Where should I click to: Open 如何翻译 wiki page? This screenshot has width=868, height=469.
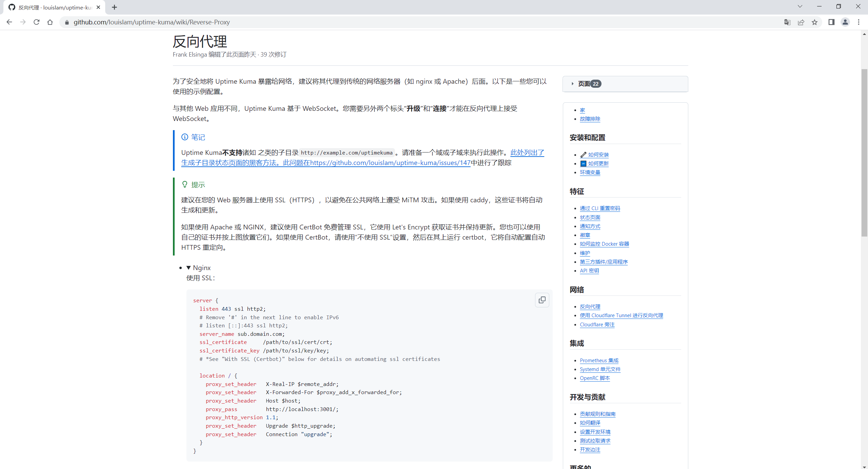[590, 423]
